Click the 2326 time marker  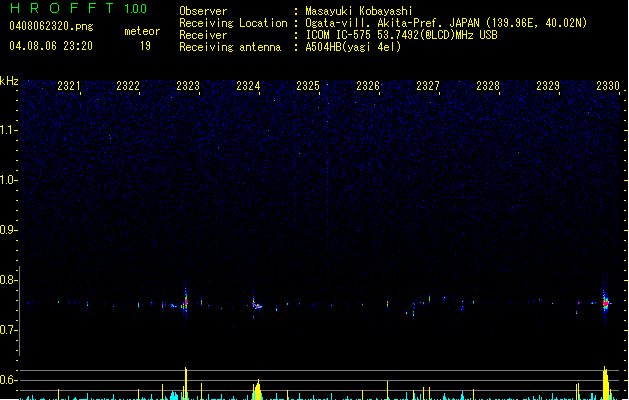[x=368, y=86]
